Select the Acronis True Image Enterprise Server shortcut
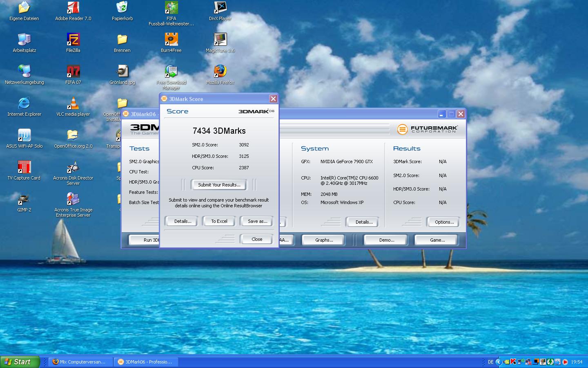The image size is (588, 368). (73, 205)
